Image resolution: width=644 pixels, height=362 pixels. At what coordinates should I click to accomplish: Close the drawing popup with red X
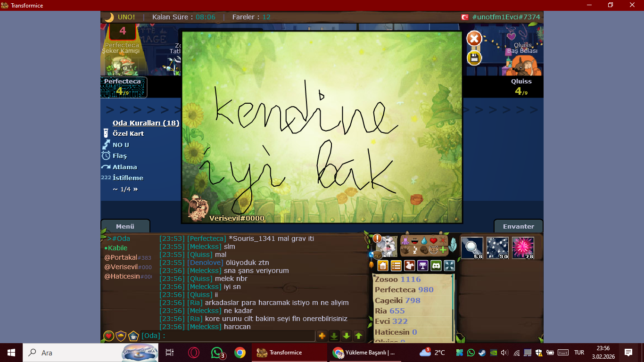[x=474, y=39]
